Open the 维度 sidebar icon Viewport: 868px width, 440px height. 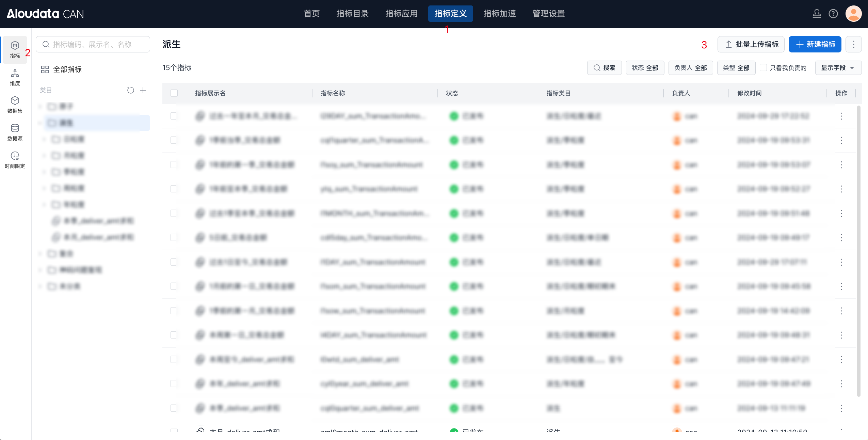[15, 77]
